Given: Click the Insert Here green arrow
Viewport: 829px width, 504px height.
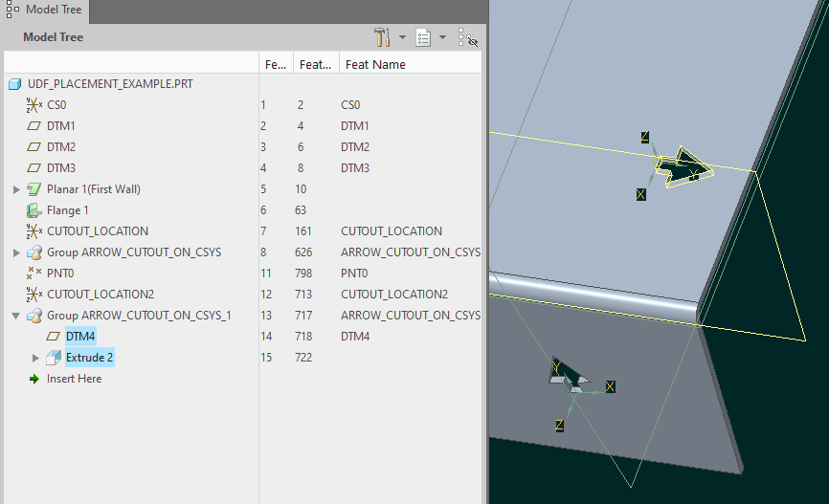Looking at the screenshot, I should click(x=34, y=379).
